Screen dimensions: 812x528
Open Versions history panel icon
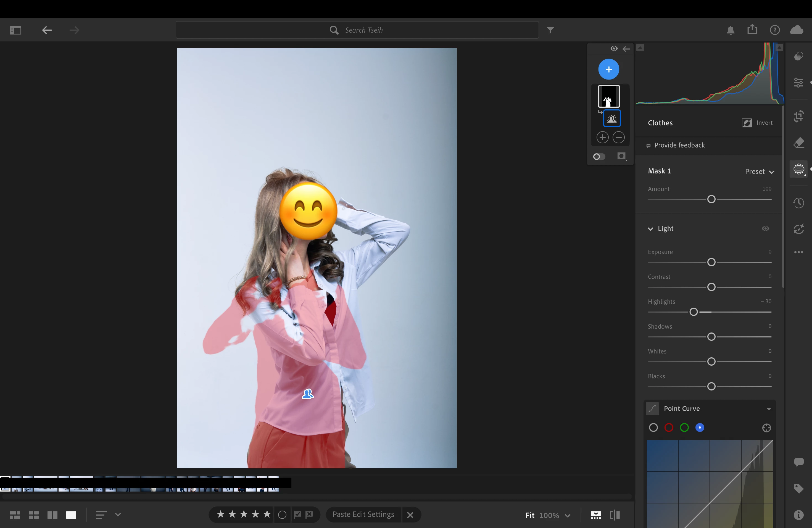pyautogui.click(x=799, y=203)
